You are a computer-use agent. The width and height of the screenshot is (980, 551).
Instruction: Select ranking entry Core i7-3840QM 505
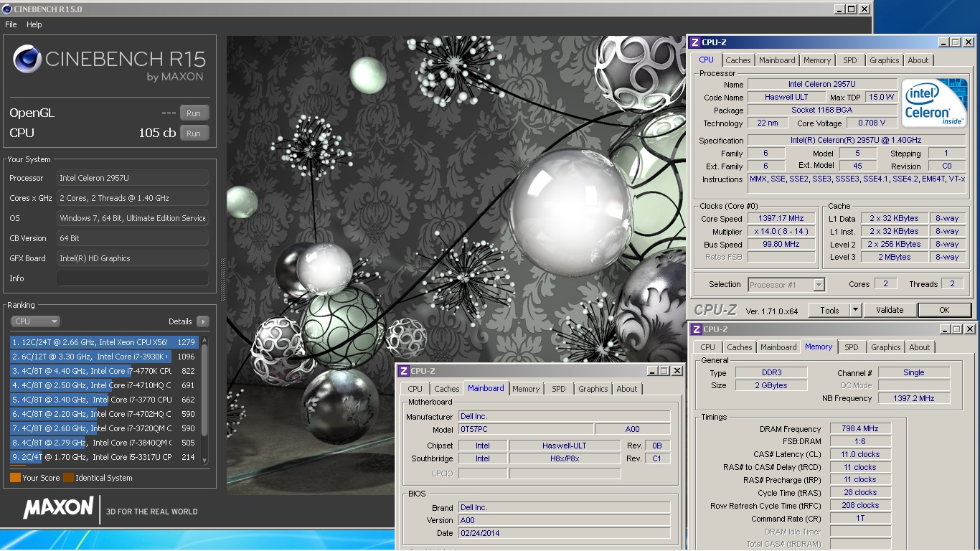104,443
